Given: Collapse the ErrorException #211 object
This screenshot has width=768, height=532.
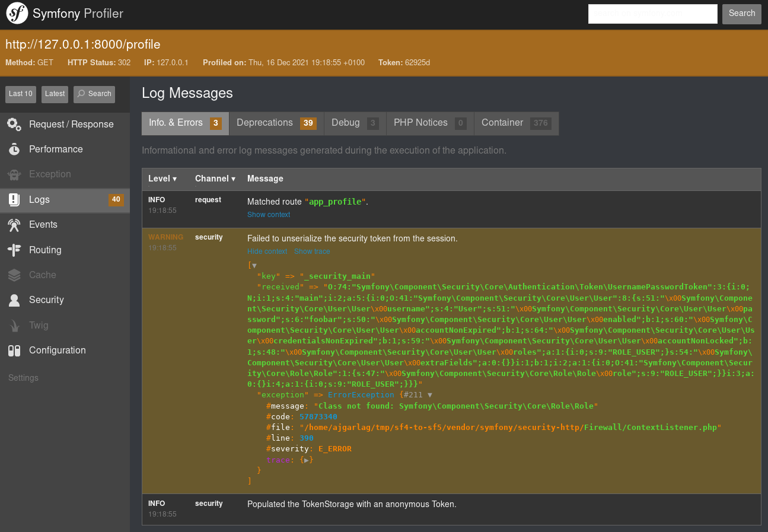Looking at the screenshot, I should pyautogui.click(x=430, y=395).
